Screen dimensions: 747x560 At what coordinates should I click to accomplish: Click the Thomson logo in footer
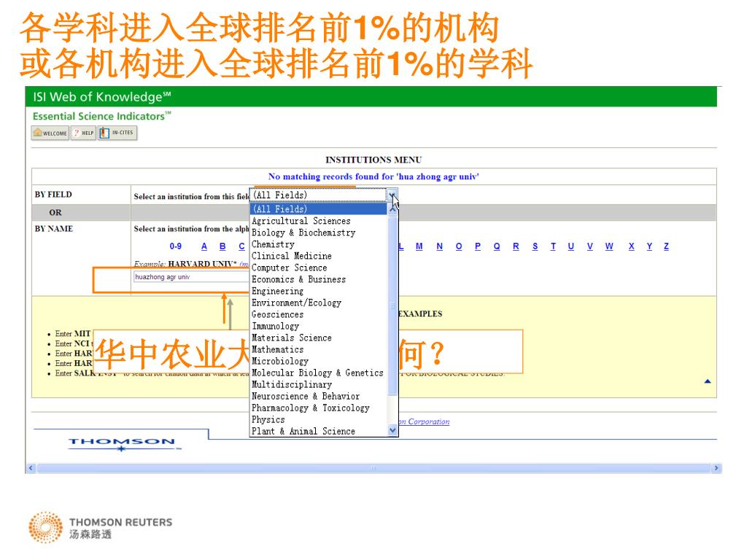coord(123,443)
